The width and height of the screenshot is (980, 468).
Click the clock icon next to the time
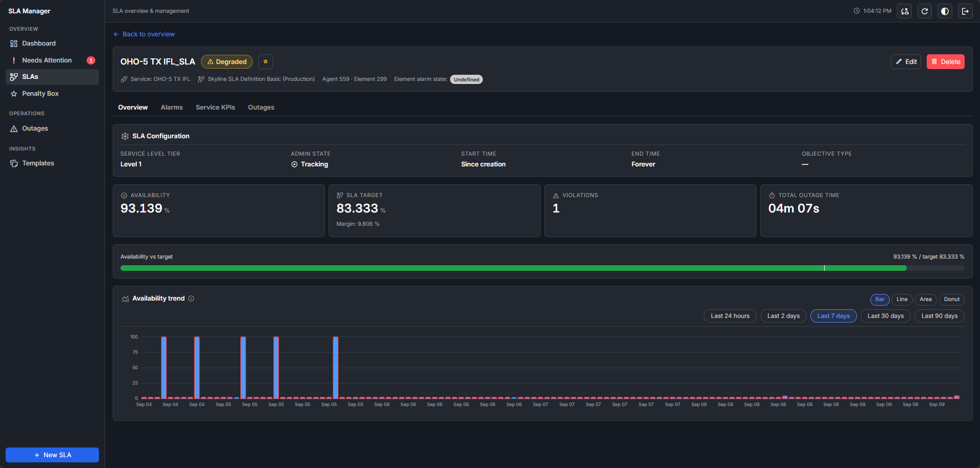856,11
